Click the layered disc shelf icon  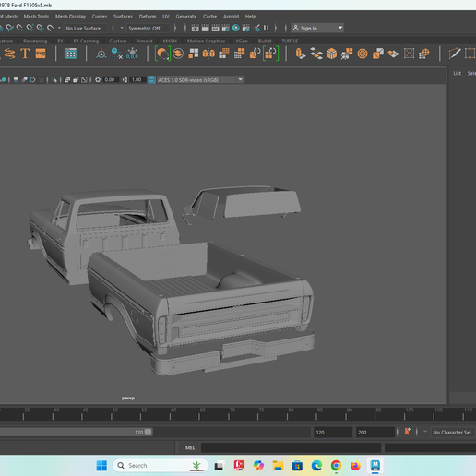click(178, 54)
